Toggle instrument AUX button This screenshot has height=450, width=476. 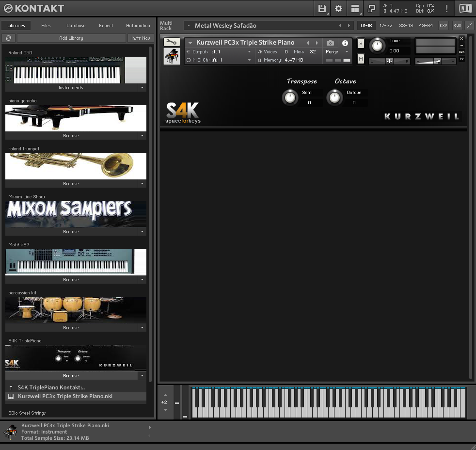point(461,52)
